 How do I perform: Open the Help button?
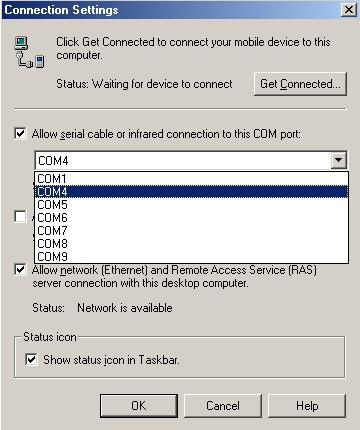(x=307, y=406)
